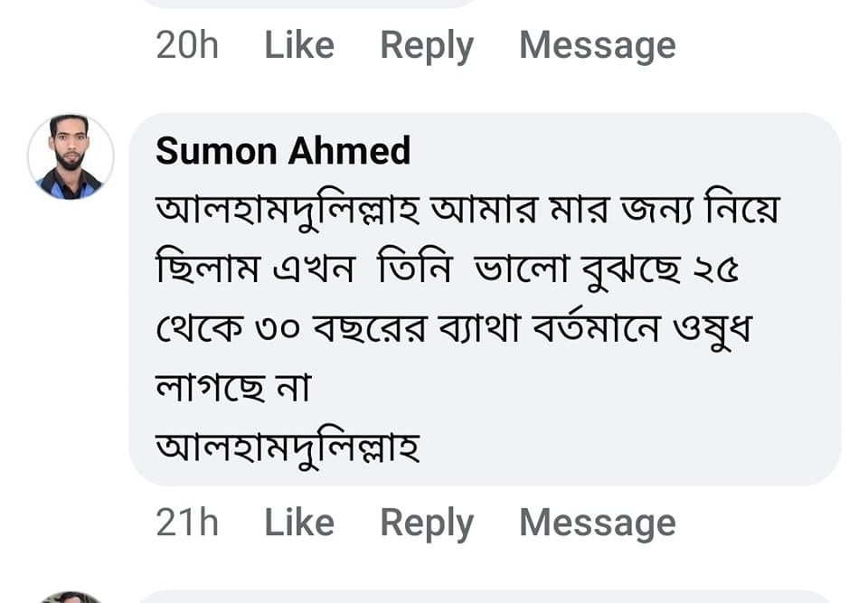
Task: Reply to the 20h old comment
Action: (426, 45)
